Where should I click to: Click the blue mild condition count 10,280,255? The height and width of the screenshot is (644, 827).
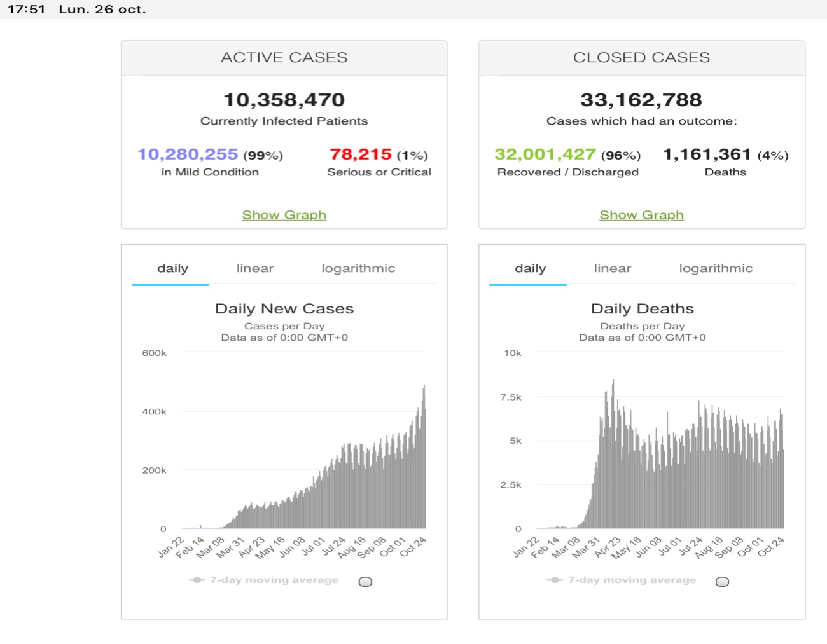(188, 154)
